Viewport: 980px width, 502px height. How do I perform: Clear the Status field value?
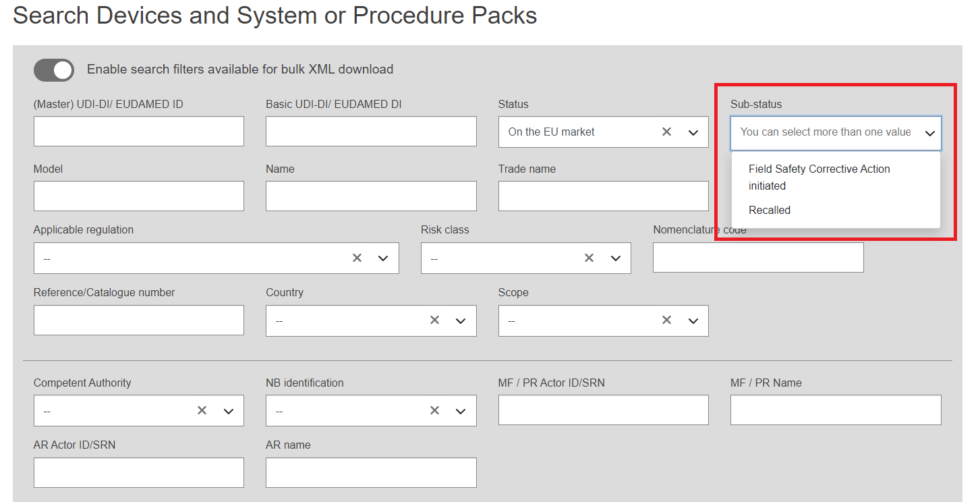point(666,132)
